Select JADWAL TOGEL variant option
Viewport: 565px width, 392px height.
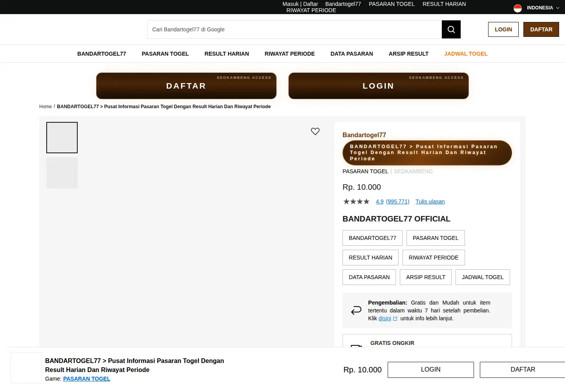pos(483,277)
